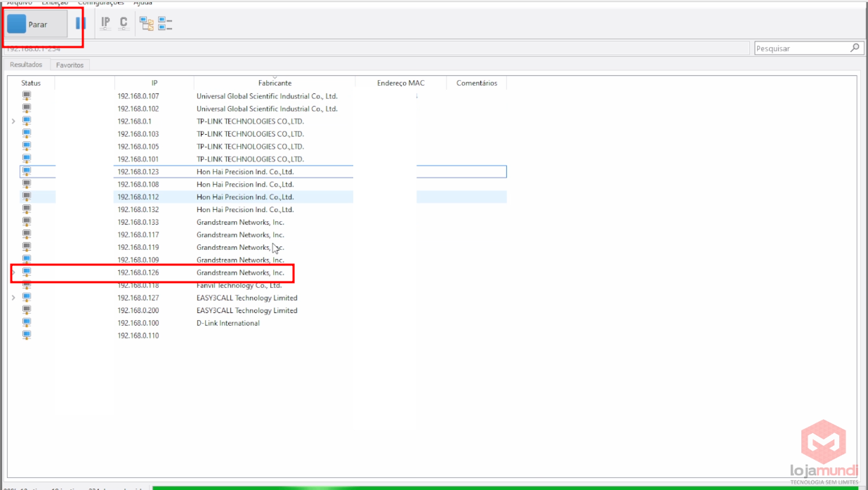Viewport: 868px width, 490px height.
Task: Click the IP toolbar icon
Action: (105, 23)
